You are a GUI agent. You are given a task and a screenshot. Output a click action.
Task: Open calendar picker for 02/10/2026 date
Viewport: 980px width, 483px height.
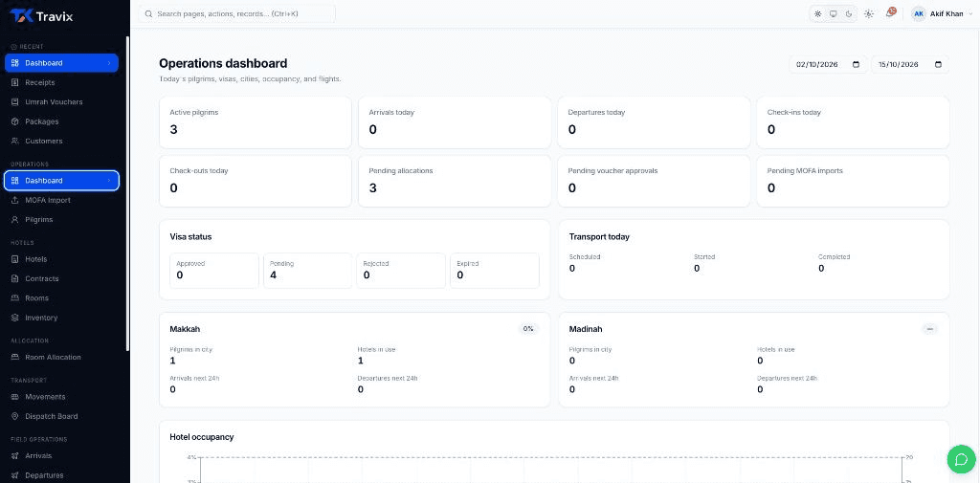(857, 64)
